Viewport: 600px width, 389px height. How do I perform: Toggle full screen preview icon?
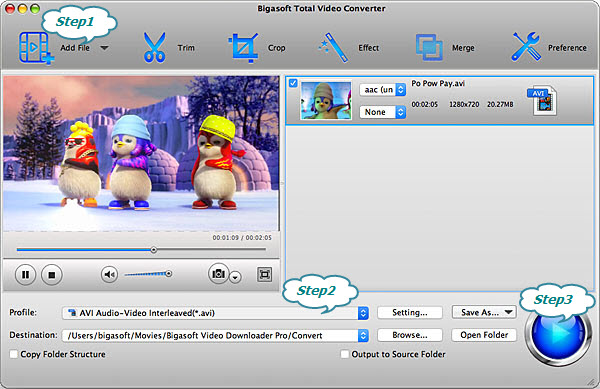(x=264, y=274)
